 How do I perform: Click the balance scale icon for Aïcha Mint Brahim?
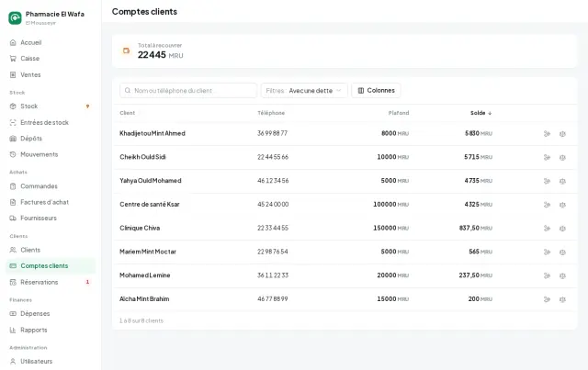[x=562, y=299]
